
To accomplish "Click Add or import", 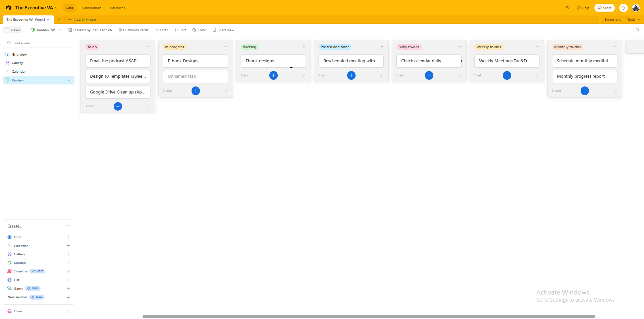I will click(82, 19).
